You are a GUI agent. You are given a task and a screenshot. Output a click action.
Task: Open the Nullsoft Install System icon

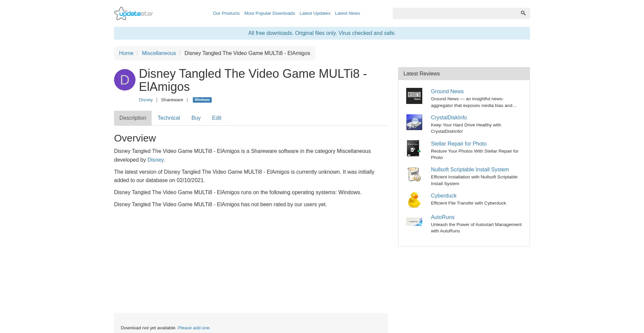(x=414, y=174)
